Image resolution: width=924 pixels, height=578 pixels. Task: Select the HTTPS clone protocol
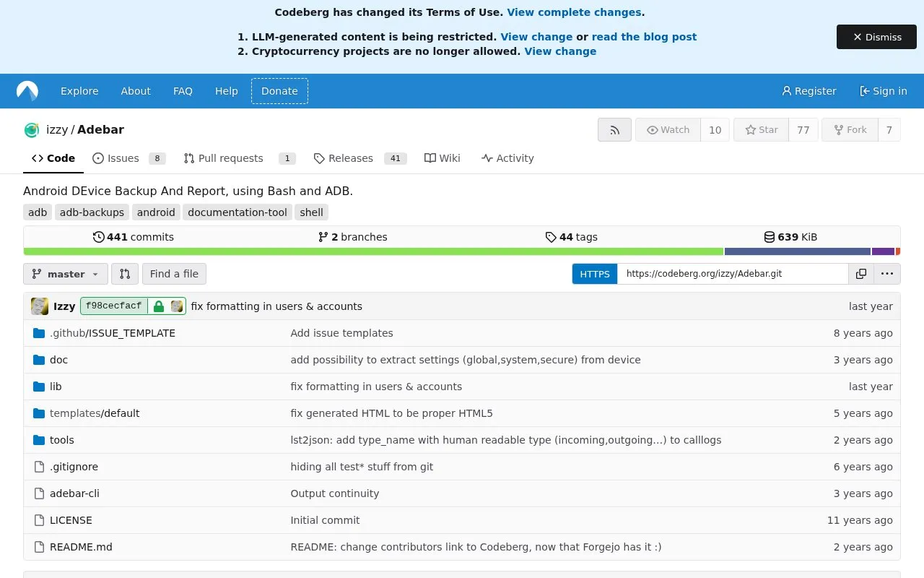coord(595,274)
